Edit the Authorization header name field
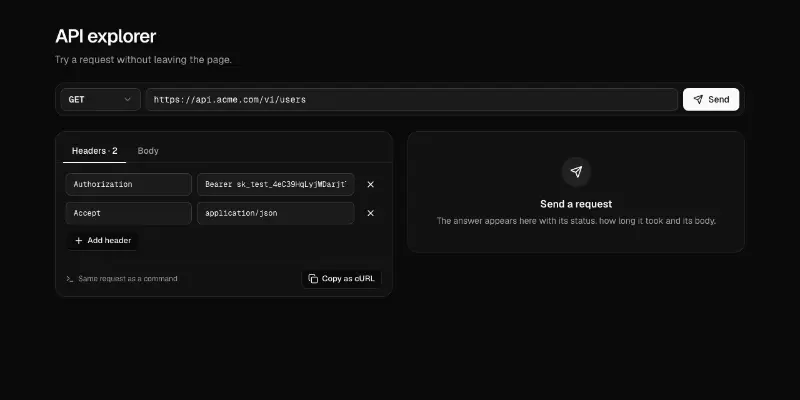Viewport: 800px width, 400px height. click(129, 184)
